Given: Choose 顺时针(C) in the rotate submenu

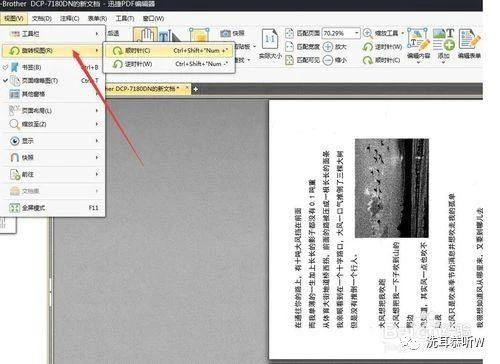Looking at the screenshot, I should click(170, 51).
